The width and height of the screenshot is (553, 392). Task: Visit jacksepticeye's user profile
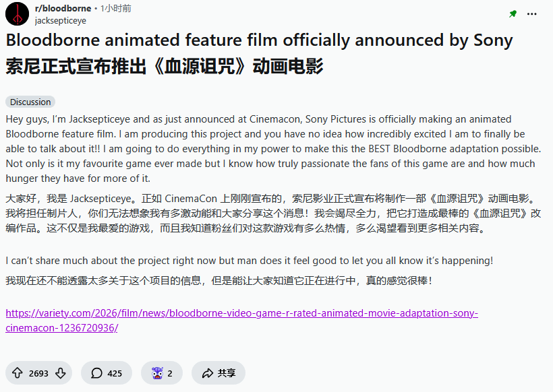[60, 21]
